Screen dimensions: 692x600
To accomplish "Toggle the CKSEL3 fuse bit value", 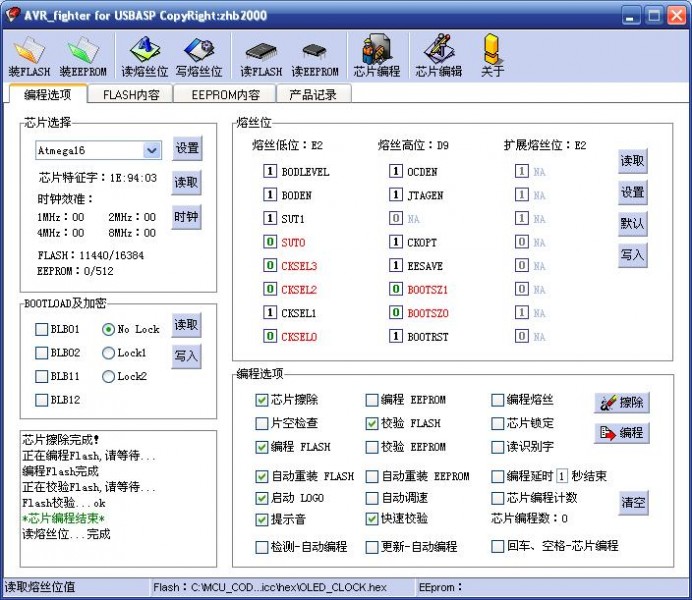I will click(270, 266).
